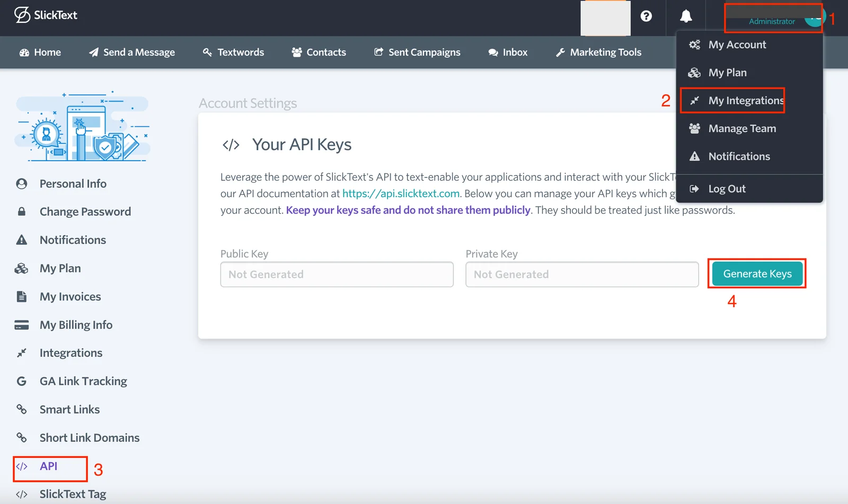
Task: Open My Invoices in the settings sidebar
Action: click(x=70, y=297)
